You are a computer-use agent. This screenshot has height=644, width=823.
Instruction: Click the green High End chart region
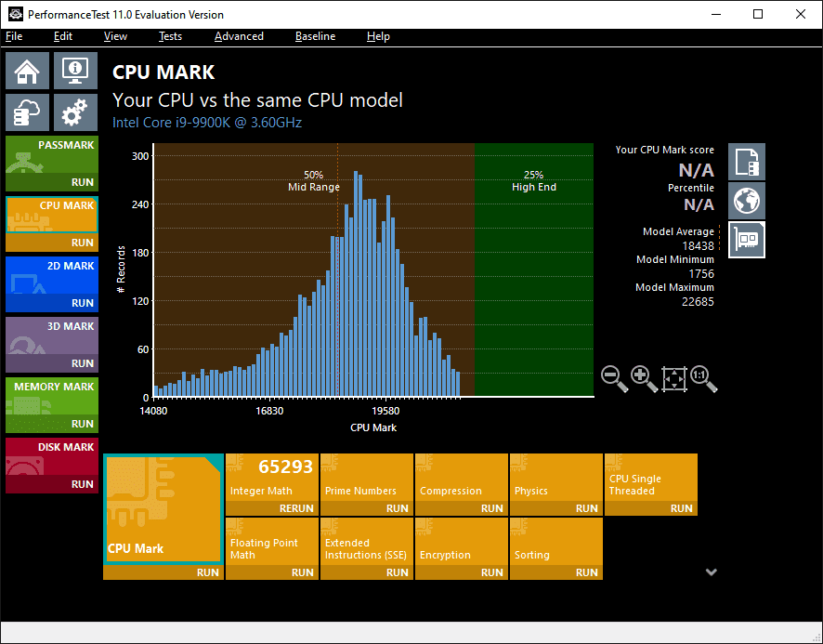point(534,269)
